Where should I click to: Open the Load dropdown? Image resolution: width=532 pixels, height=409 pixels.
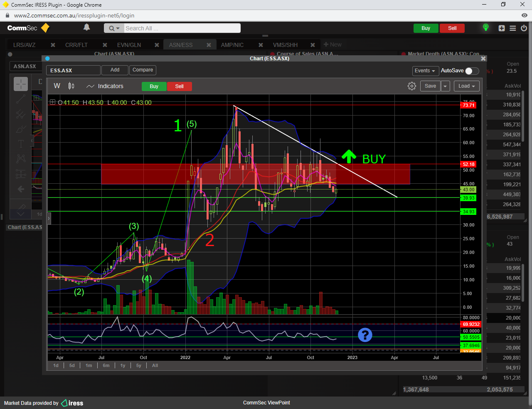click(x=466, y=86)
